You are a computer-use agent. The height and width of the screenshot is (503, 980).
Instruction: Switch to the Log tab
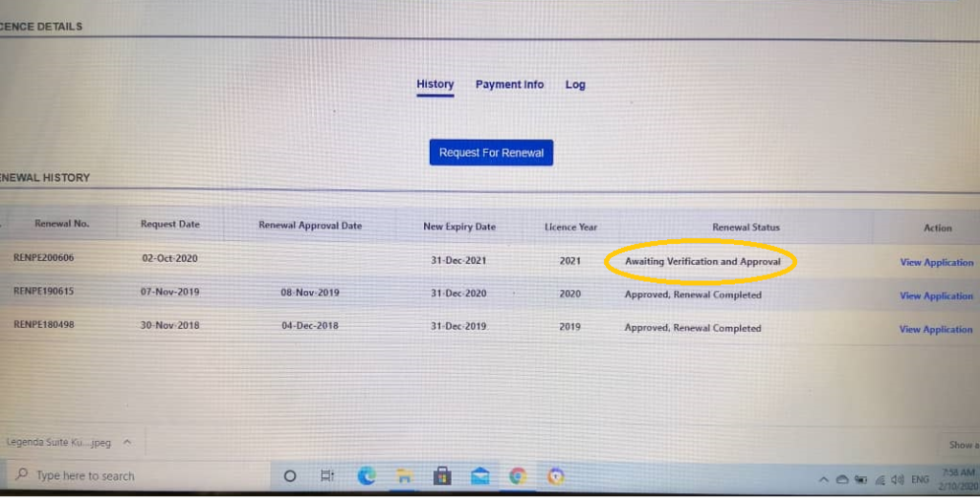(575, 84)
